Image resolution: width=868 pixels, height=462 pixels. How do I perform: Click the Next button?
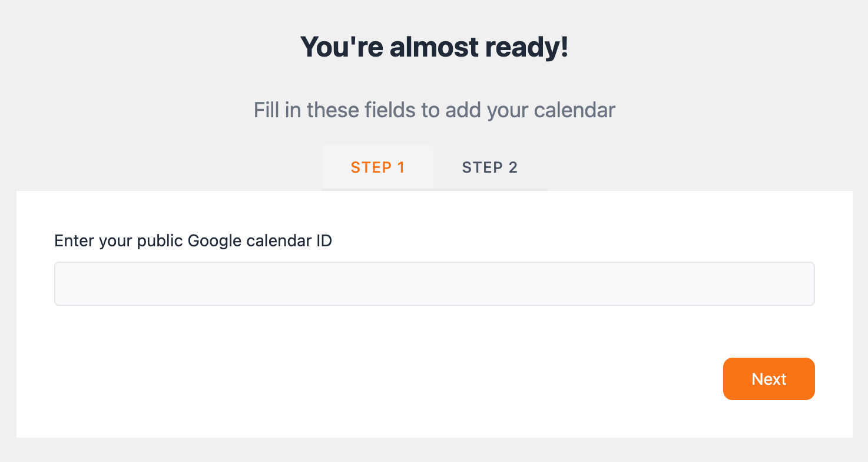(x=768, y=379)
